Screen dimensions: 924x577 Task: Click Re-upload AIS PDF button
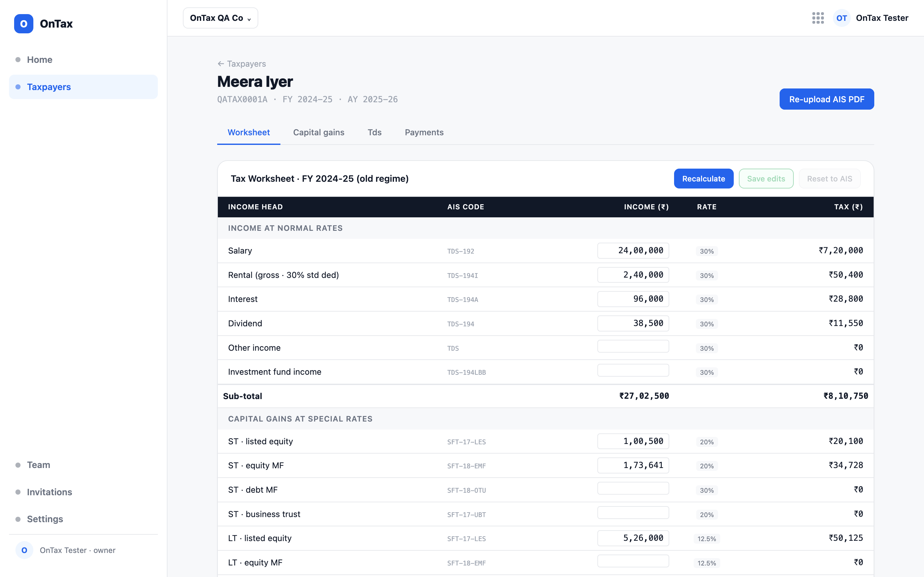(x=827, y=99)
